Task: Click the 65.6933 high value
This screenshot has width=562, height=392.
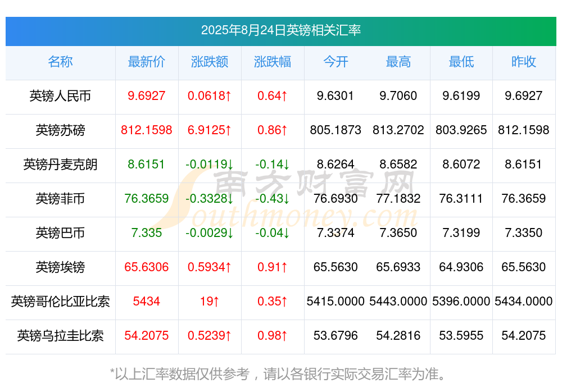Action: click(x=398, y=267)
